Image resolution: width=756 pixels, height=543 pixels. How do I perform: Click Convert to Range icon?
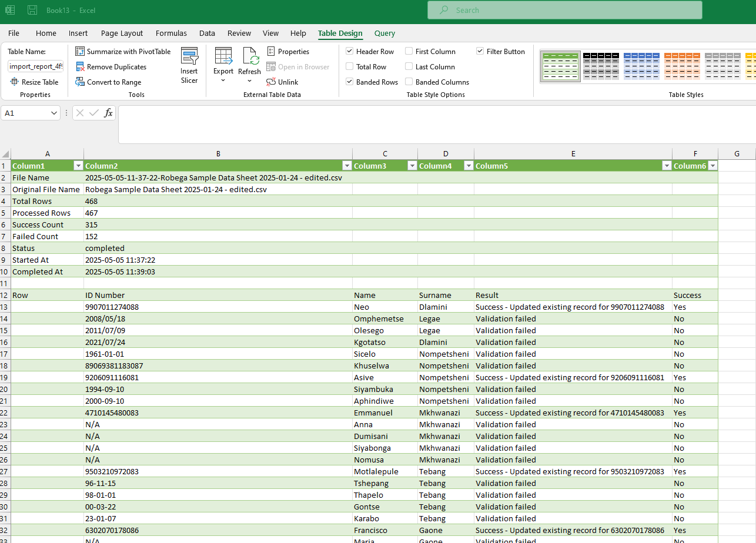point(80,82)
